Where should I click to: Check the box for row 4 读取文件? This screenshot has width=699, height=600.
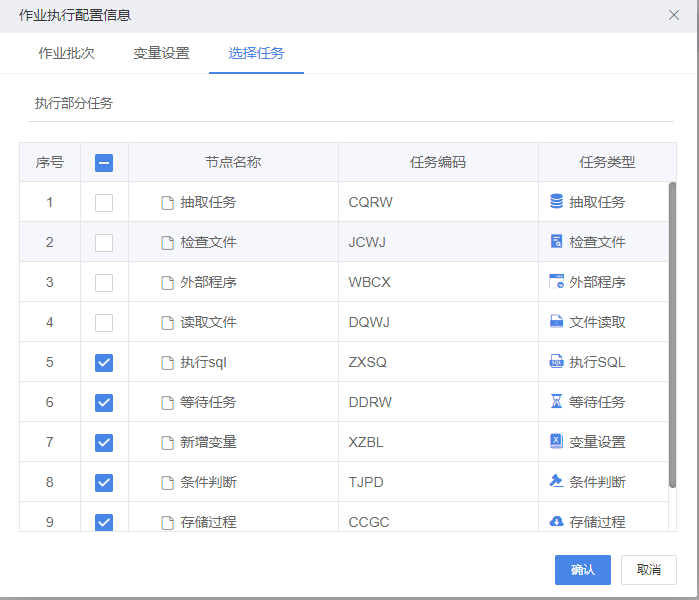pyautogui.click(x=104, y=323)
